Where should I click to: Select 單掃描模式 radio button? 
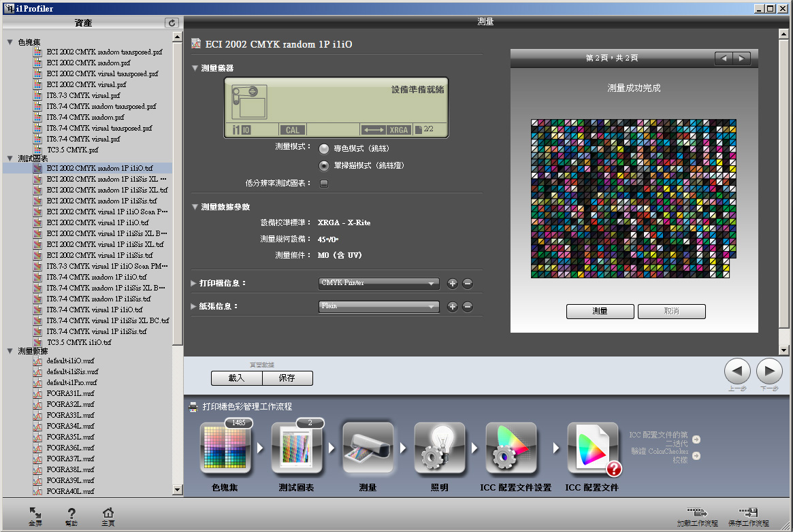coord(324,165)
